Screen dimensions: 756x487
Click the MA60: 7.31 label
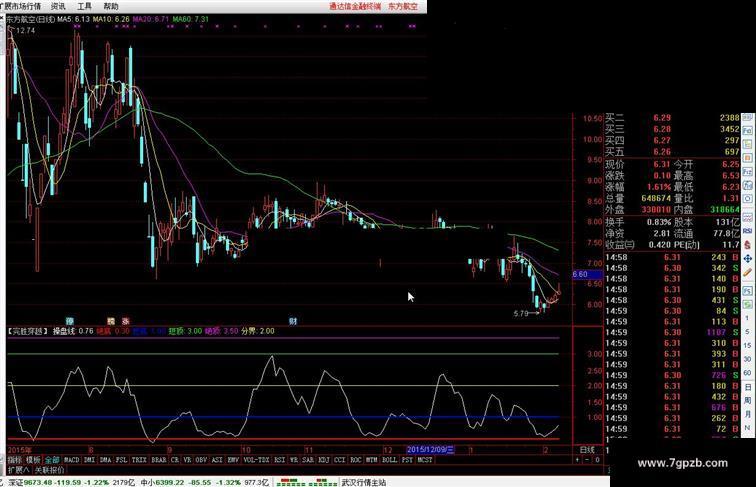191,19
